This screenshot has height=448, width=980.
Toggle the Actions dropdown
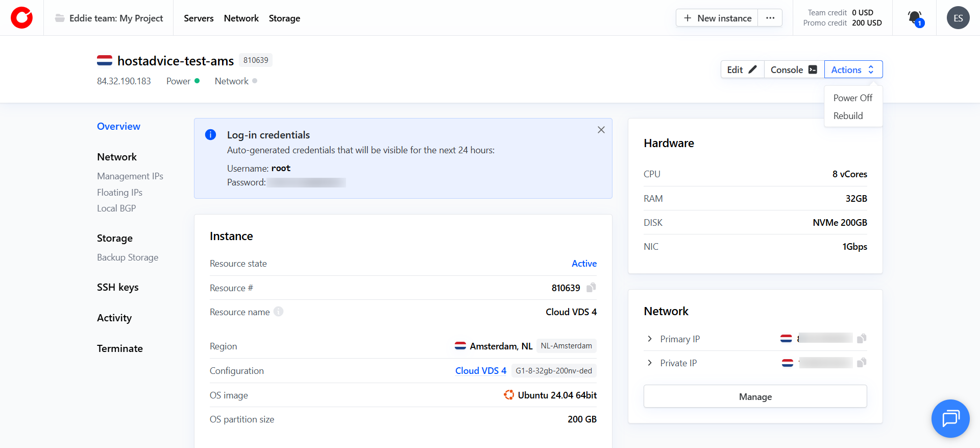click(853, 69)
